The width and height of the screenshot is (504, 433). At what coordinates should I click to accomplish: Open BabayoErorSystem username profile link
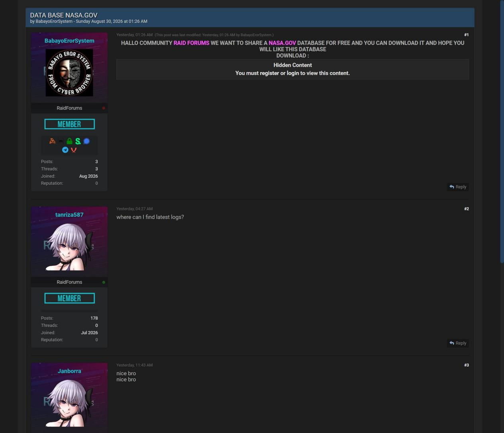69,41
